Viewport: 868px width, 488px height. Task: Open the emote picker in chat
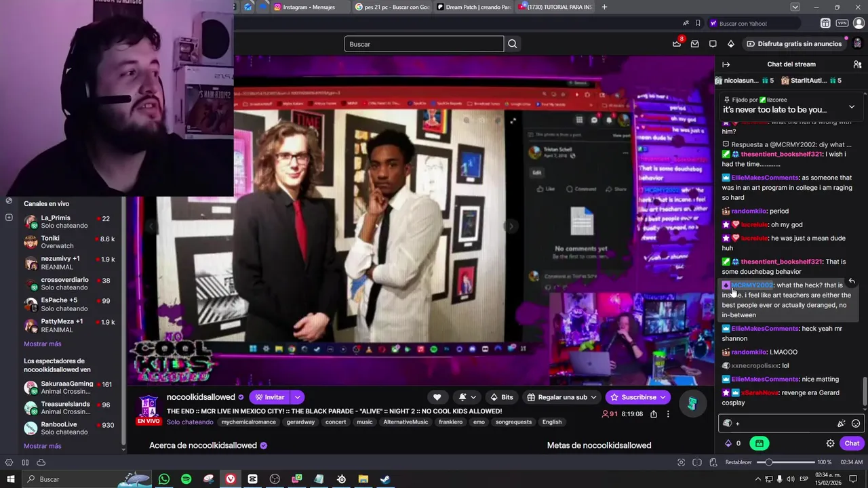[856, 424]
